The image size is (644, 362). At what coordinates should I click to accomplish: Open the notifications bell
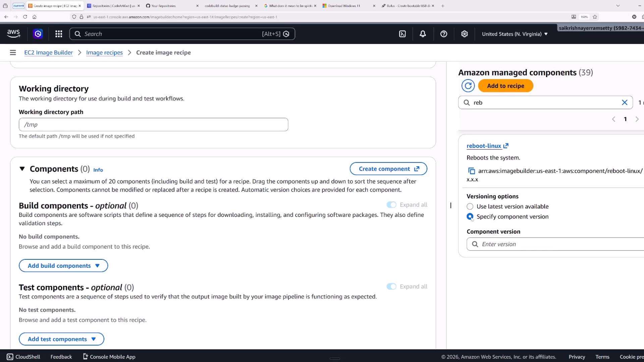click(x=423, y=34)
